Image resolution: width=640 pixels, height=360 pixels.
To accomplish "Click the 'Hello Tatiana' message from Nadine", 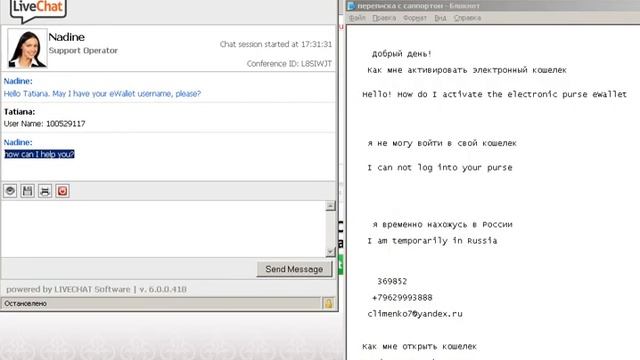I will (102, 93).
